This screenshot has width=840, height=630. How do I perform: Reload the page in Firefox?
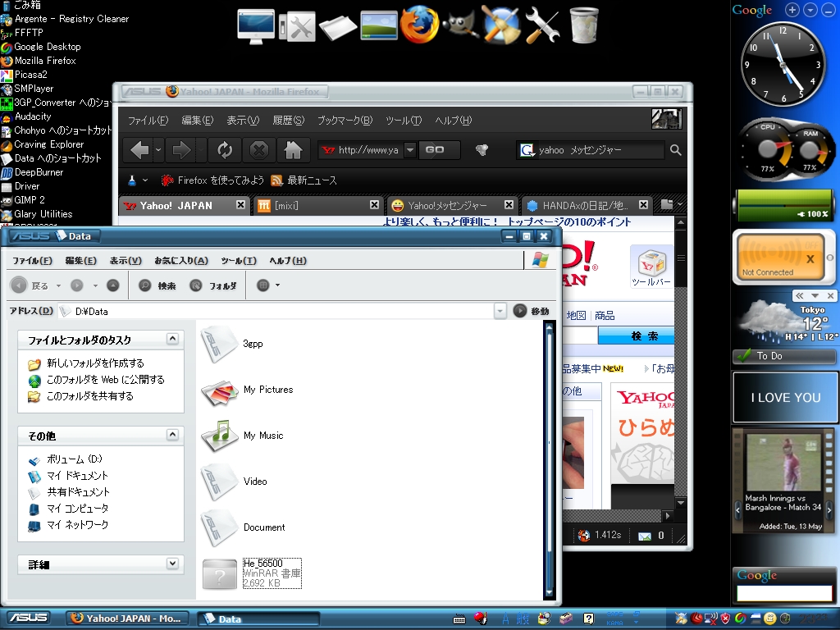point(225,151)
